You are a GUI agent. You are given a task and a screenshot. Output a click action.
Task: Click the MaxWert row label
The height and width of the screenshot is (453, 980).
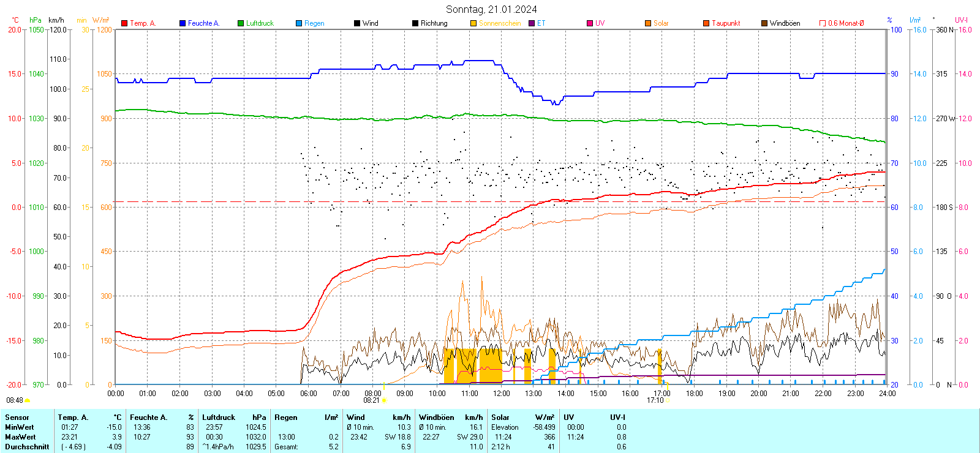tap(20, 437)
